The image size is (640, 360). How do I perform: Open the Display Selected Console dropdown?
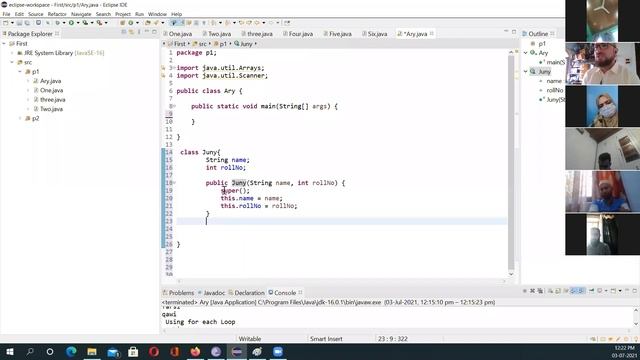(606, 291)
